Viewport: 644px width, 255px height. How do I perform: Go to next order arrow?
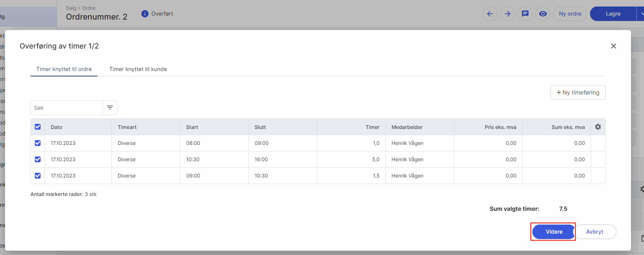[x=507, y=14]
